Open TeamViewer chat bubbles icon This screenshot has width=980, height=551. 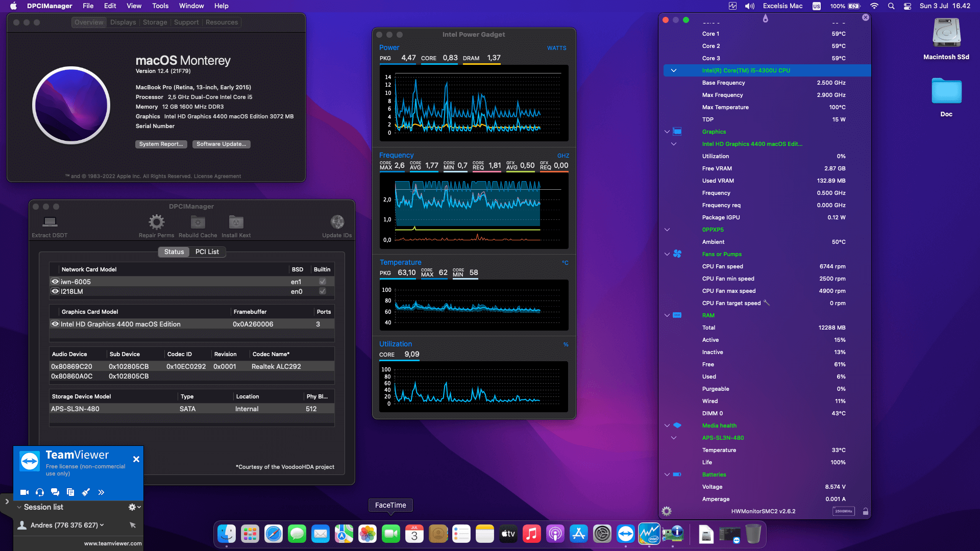tap(55, 492)
